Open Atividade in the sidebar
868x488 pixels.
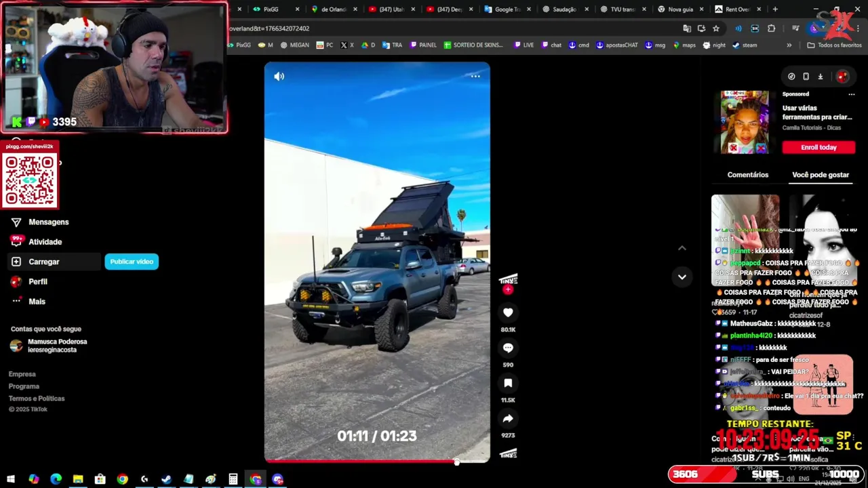(37, 241)
